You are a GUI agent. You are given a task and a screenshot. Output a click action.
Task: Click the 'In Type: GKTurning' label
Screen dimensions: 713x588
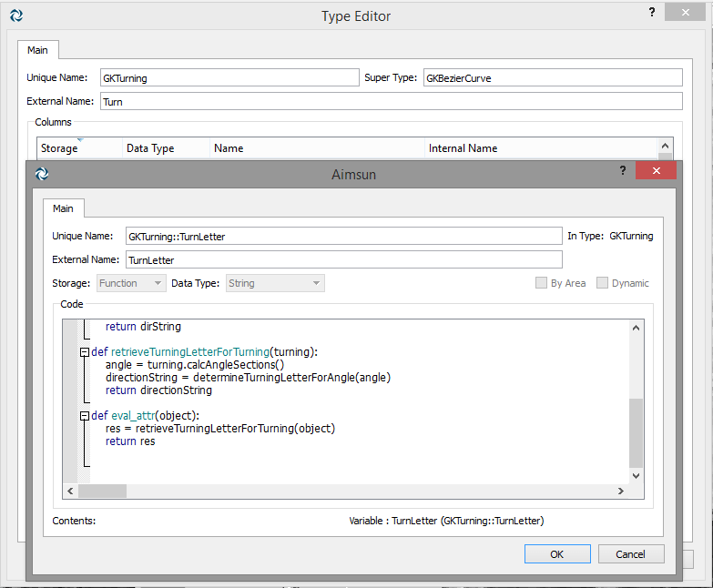pyautogui.click(x=610, y=236)
